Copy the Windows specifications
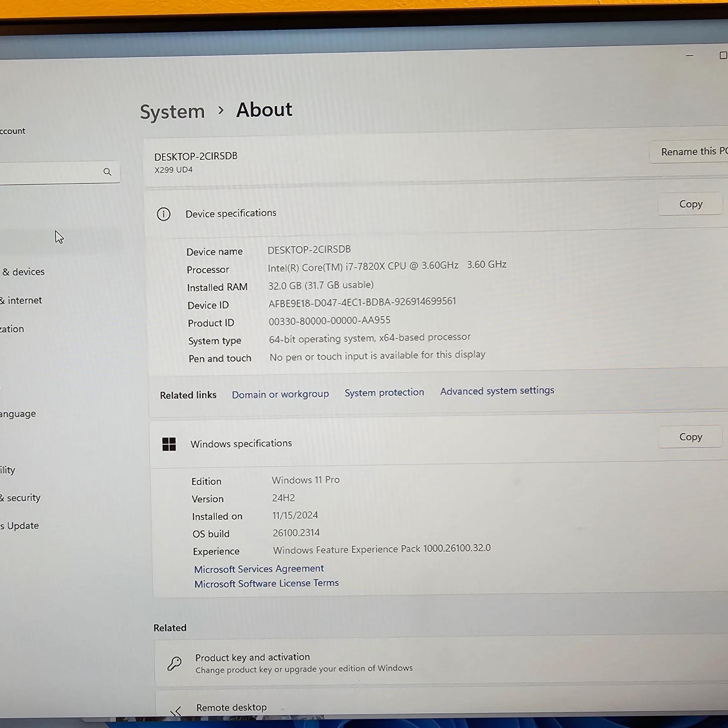728x728 pixels. click(x=691, y=437)
